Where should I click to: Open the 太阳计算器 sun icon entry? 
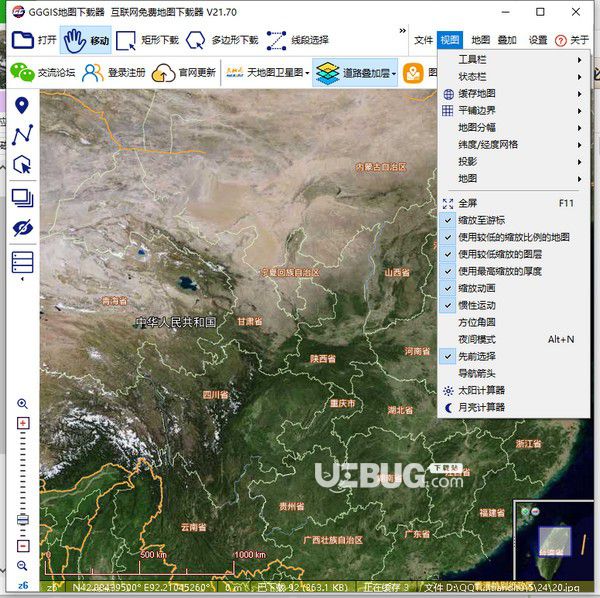448,391
